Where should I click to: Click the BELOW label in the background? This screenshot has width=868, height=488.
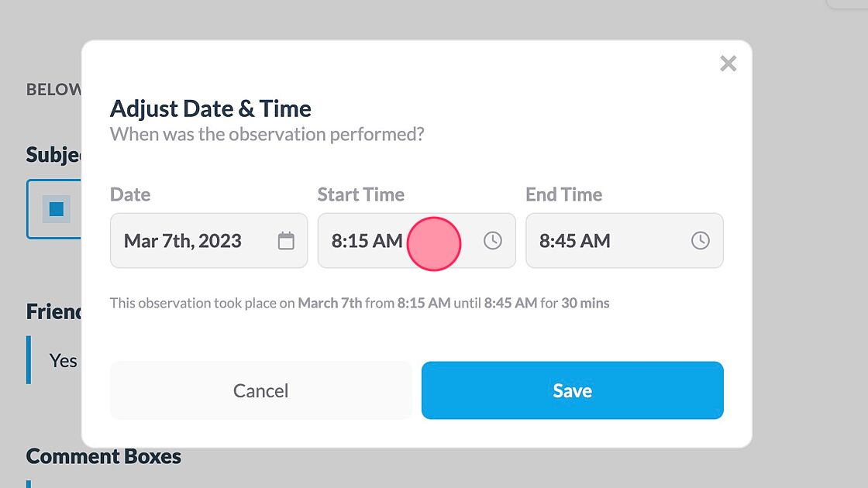coord(50,89)
